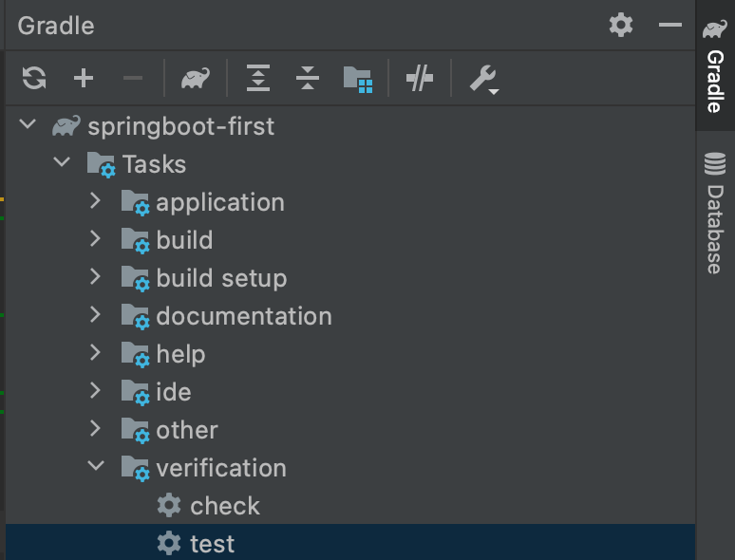This screenshot has width=735, height=560.
Task: Expand the documentation task group
Action: 95,314
